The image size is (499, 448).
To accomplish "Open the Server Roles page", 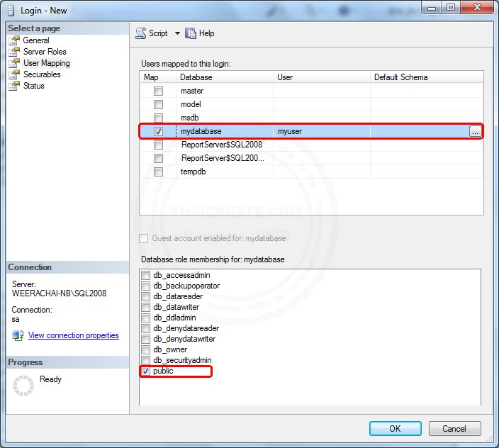I will click(x=45, y=52).
